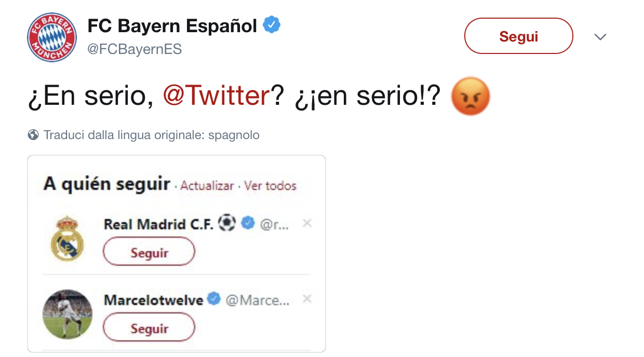Open the @Twitter mention link
This screenshot has height=357, width=644.
click(216, 96)
